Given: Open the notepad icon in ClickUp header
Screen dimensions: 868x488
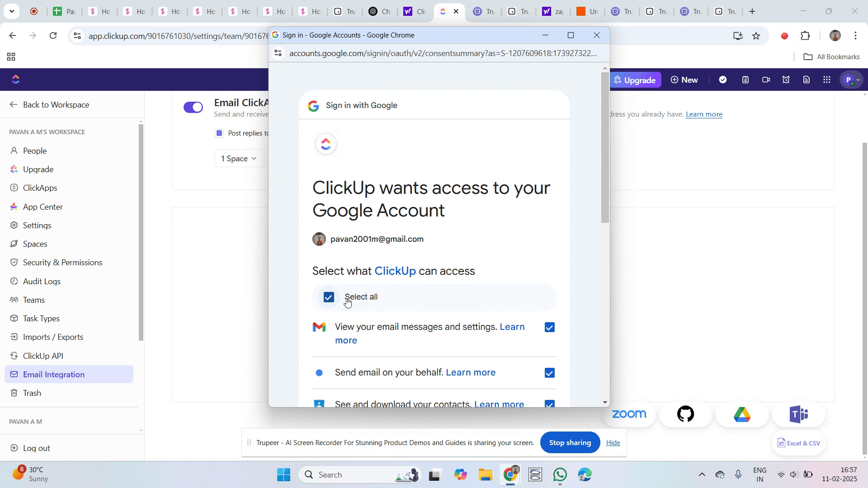Looking at the screenshot, I should click(x=745, y=80).
